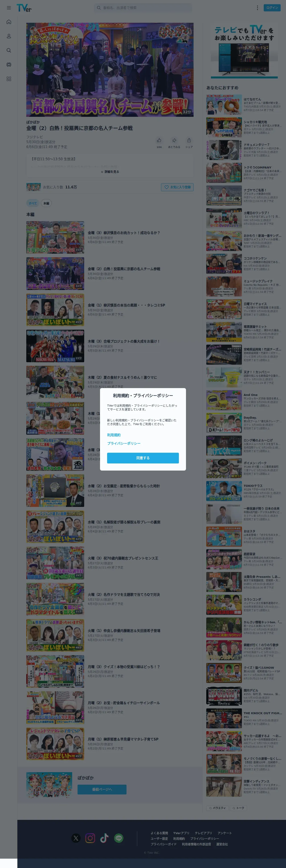Open the home icon in sidebar
Viewport: 286px width, 868px height.
click(9, 22)
